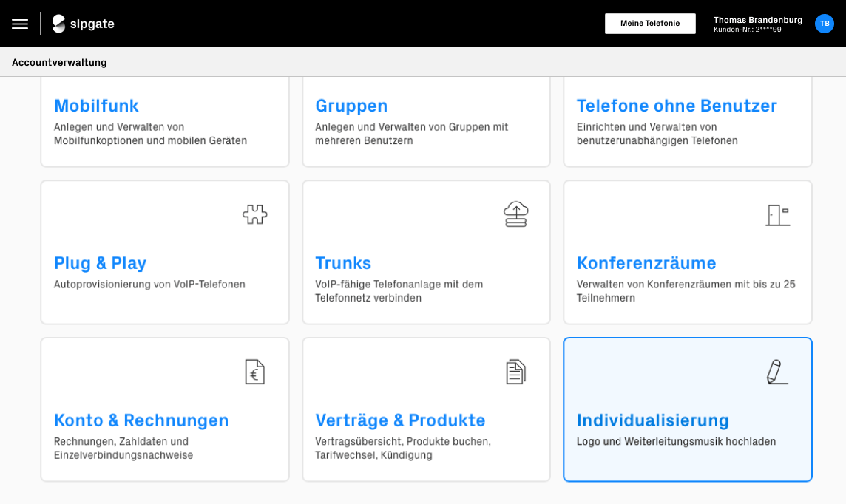Click 'Logo und Weiterleitungsmusik hochladen' text
The height and width of the screenshot is (504, 846).
point(676,441)
